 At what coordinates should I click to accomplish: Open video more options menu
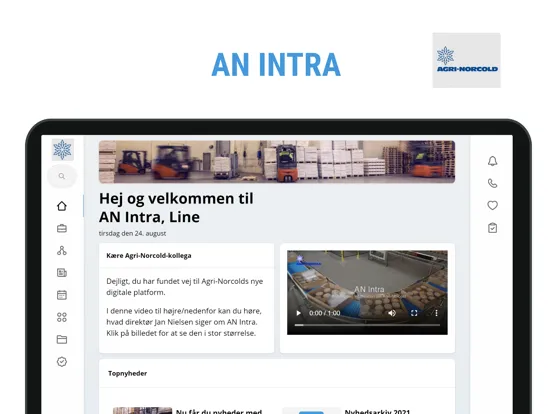pos(436,313)
